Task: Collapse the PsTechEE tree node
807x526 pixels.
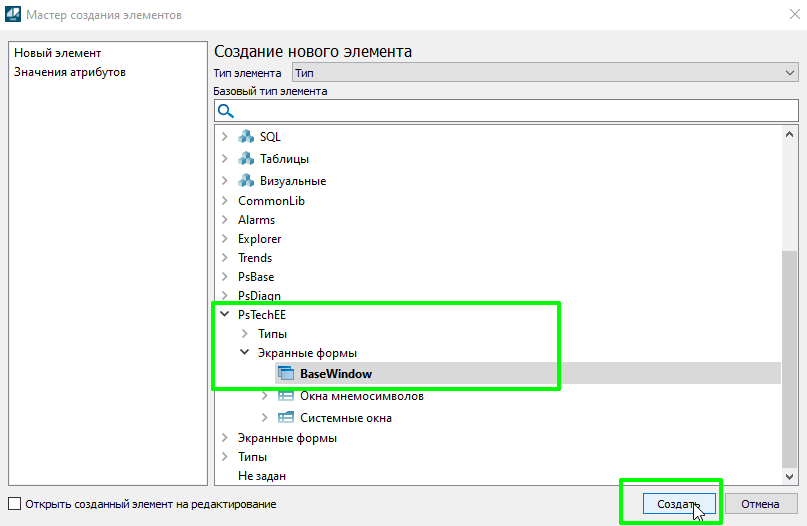Action: [x=225, y=315]
